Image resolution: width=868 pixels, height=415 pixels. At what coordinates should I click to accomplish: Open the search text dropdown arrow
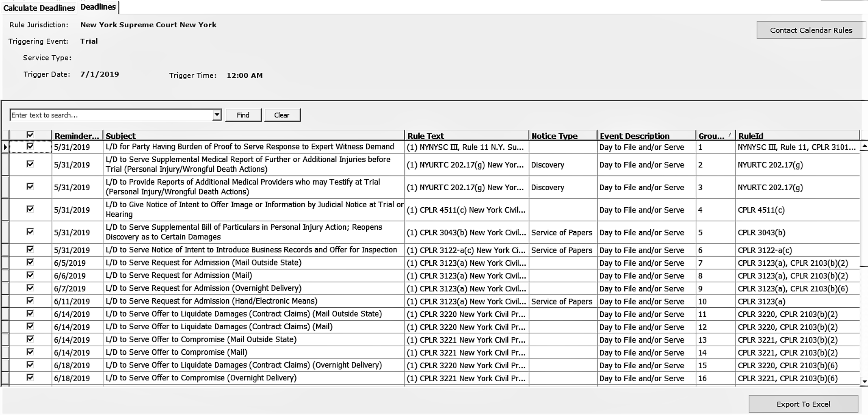217,115
